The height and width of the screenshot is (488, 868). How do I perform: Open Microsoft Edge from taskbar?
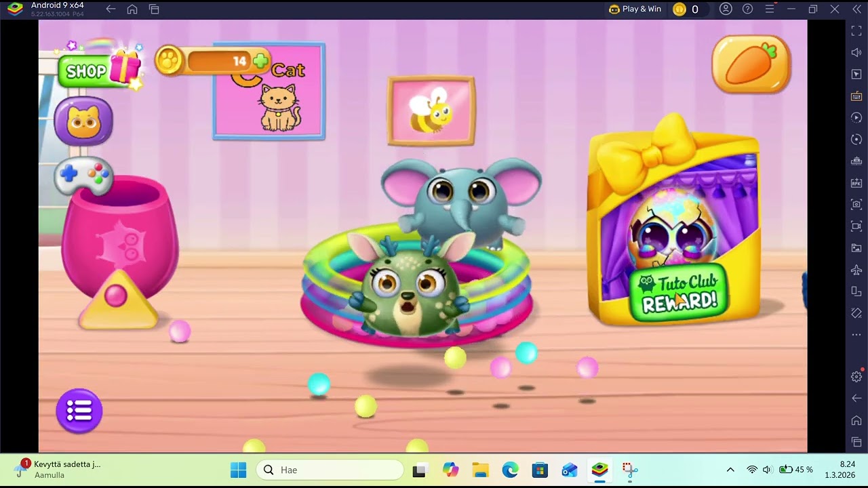coord(510,470)
